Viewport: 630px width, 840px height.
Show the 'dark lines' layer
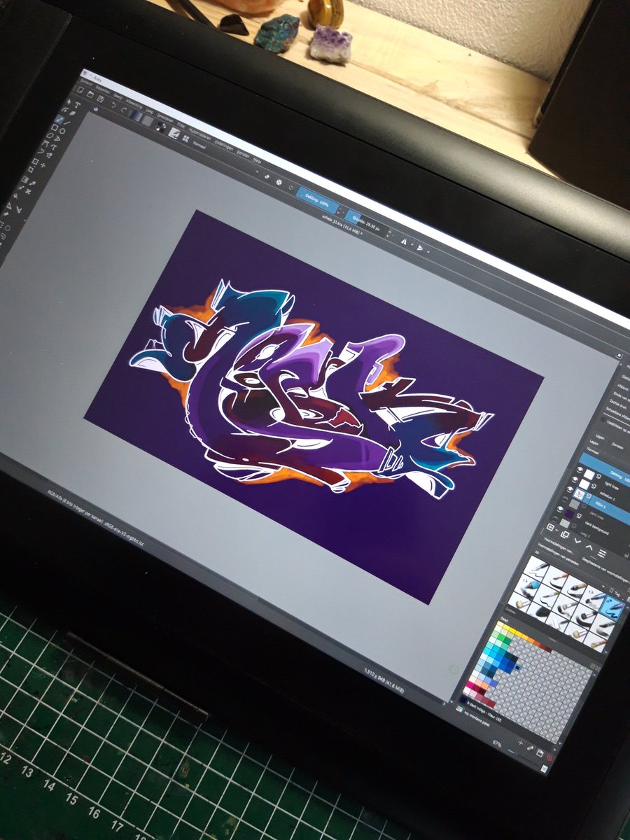pos(565,499)
